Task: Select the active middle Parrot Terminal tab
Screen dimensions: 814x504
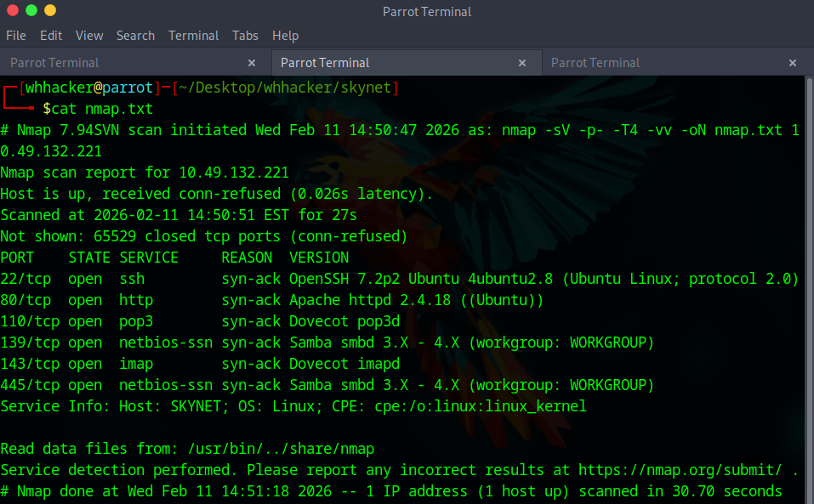Action: coord(407,63)
